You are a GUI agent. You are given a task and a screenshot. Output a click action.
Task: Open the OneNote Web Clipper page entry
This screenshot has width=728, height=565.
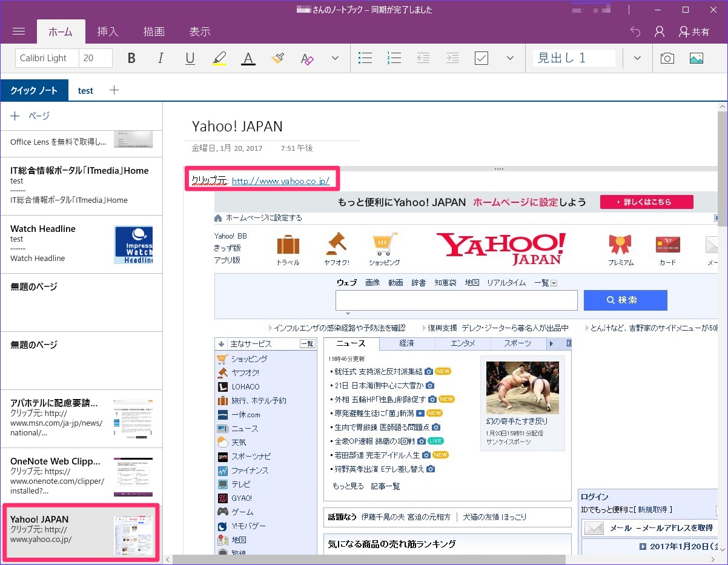(81, 477)
